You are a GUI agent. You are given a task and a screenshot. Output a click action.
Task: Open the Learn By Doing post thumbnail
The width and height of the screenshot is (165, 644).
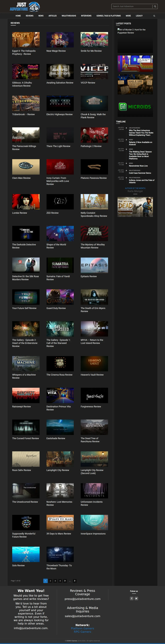(x=135, y=85)
